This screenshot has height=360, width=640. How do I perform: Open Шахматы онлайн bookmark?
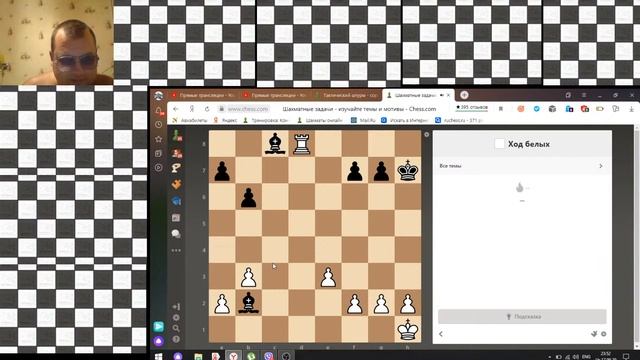tap(320, 120)
